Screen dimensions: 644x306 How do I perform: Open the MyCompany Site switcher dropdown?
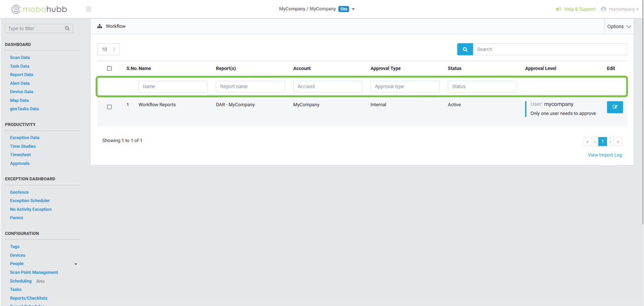click(353, 9)
